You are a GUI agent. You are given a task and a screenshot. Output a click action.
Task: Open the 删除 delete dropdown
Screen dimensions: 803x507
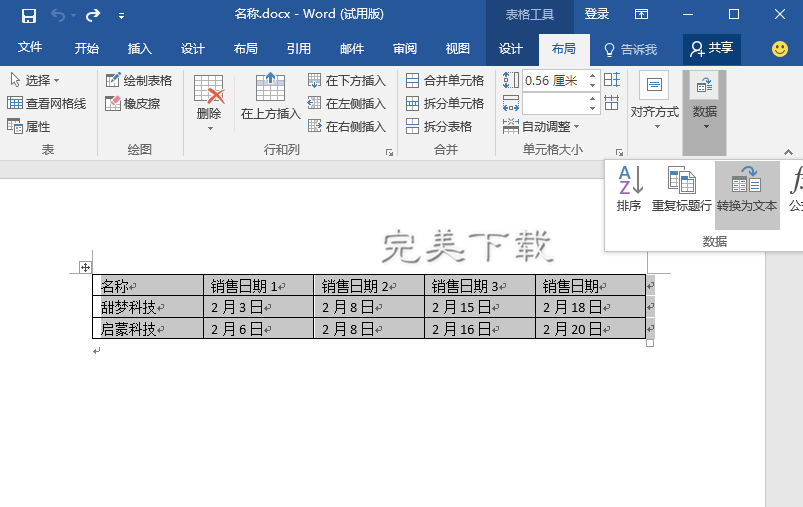209,103
